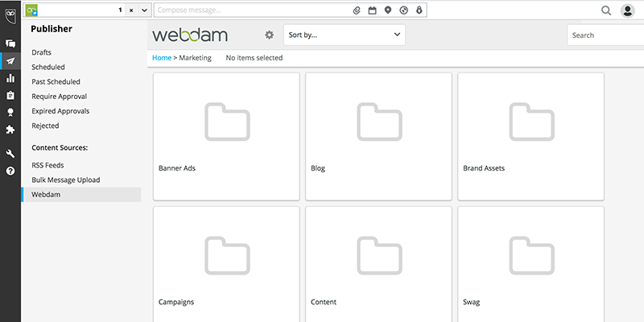Open Bulk Message Upload
644x322 pixels.
click(66, 180)
